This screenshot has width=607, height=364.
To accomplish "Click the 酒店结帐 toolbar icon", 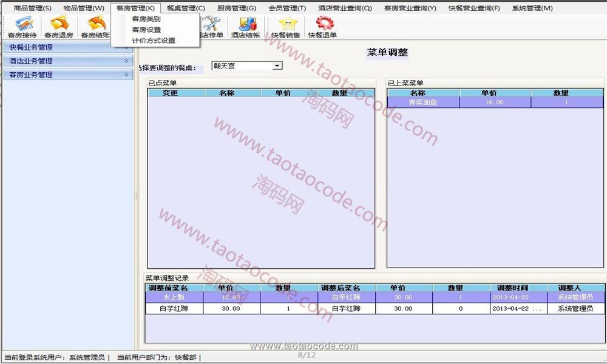I will click(x=245, y=27).
